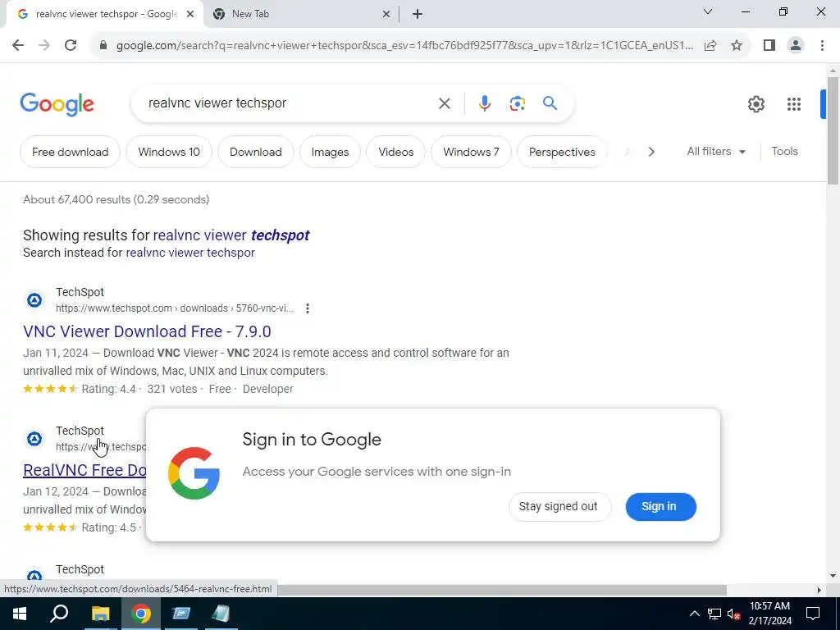Screen dimensions: 840x630
Task: Bookmark this tab with the star icon
Action: 737,46
